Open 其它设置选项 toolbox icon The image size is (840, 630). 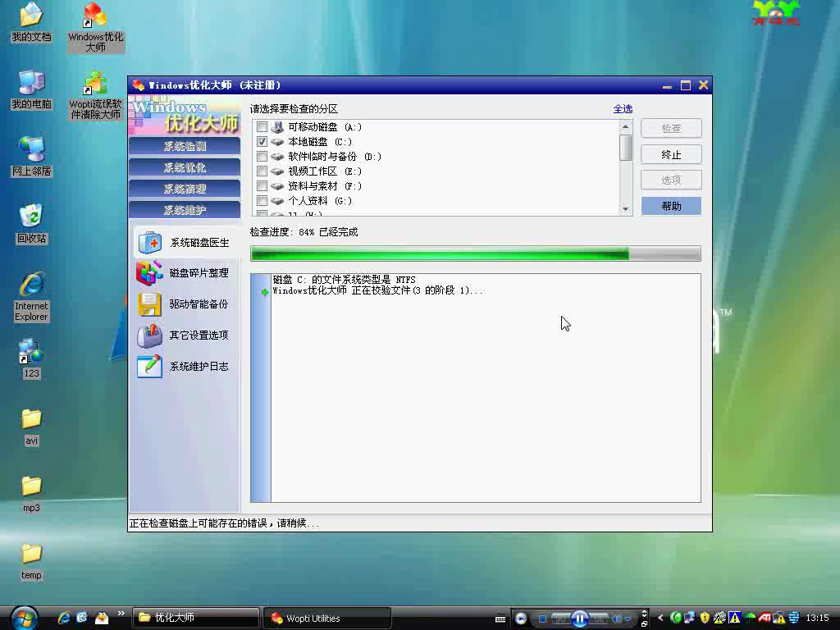point(149,336)
